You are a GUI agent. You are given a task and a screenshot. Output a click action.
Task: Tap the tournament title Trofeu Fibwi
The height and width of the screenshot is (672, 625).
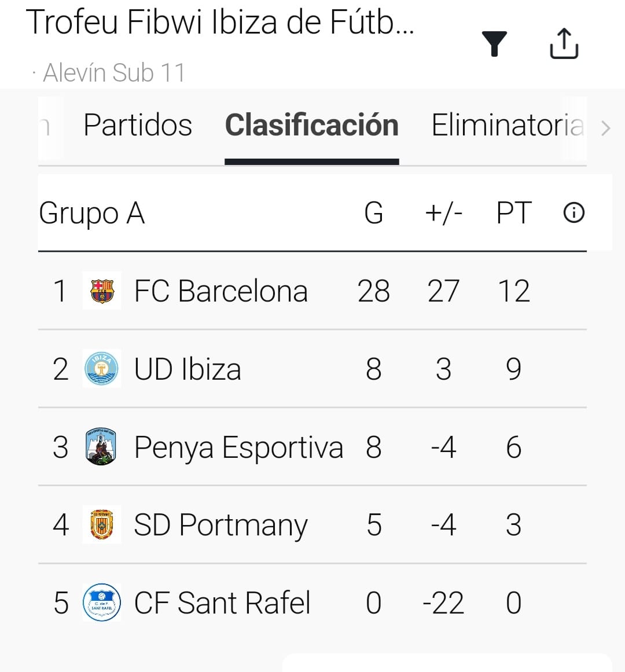click(x=220, y=23)
